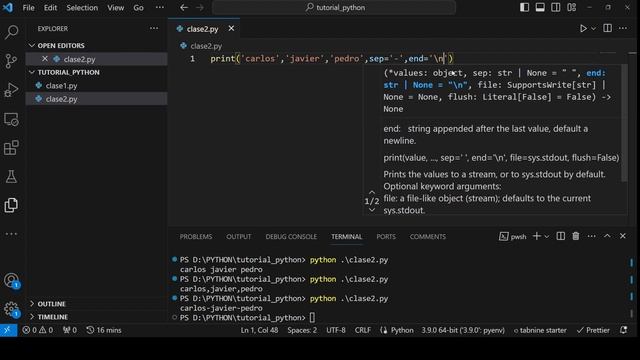Open the new terminal launch profile dropdown
Viewport: 640px width, 360px height.
point(547,236)
